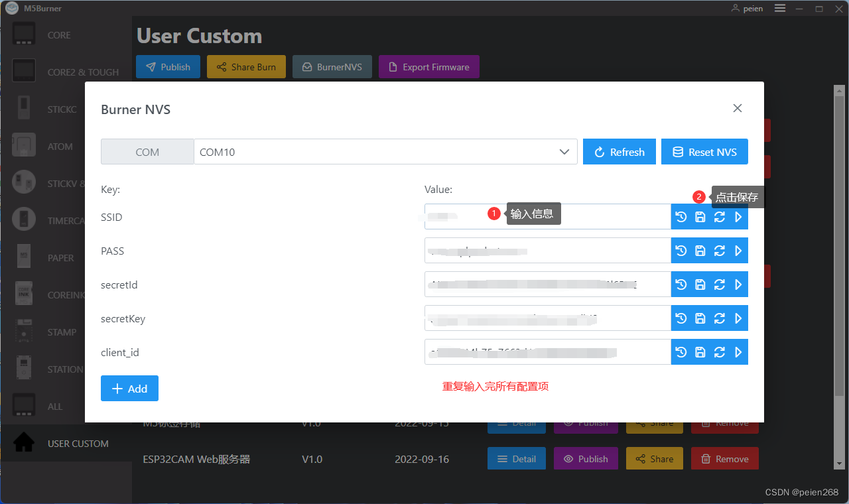Click Share for ESP32CAM Web服务器
The width and height of the screenshot is (849, 504).
655,459
